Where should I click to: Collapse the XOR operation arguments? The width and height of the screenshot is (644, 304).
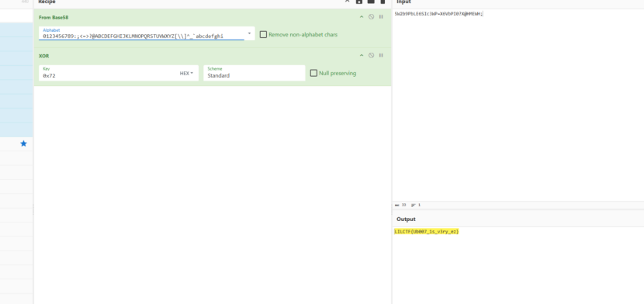tap(362, 55)
